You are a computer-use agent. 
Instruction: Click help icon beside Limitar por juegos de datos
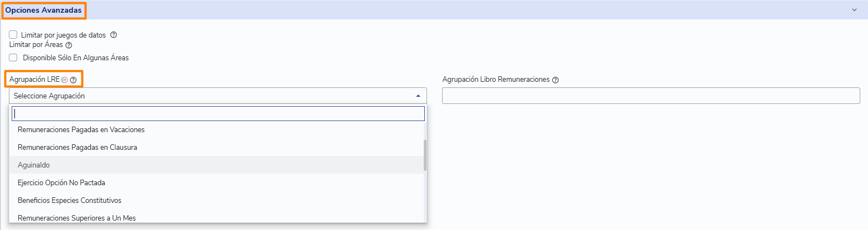point(114,35)
